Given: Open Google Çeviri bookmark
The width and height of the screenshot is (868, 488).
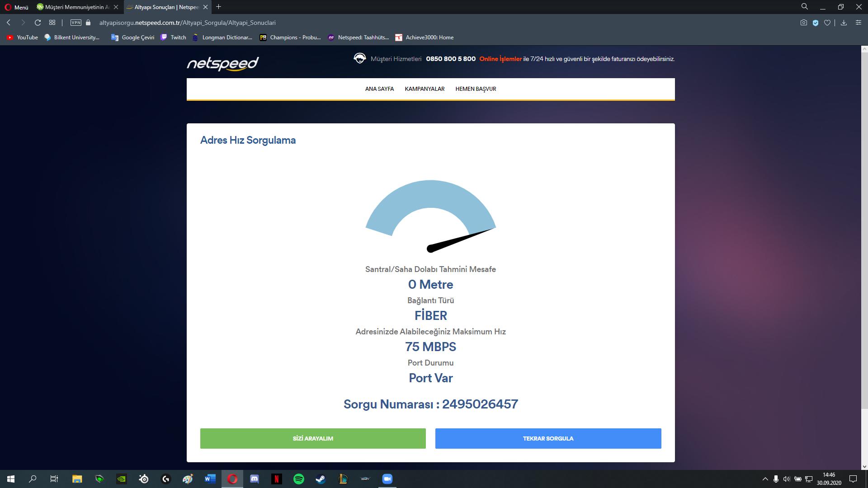Looking at the screenshot, I should coord(133,38).
